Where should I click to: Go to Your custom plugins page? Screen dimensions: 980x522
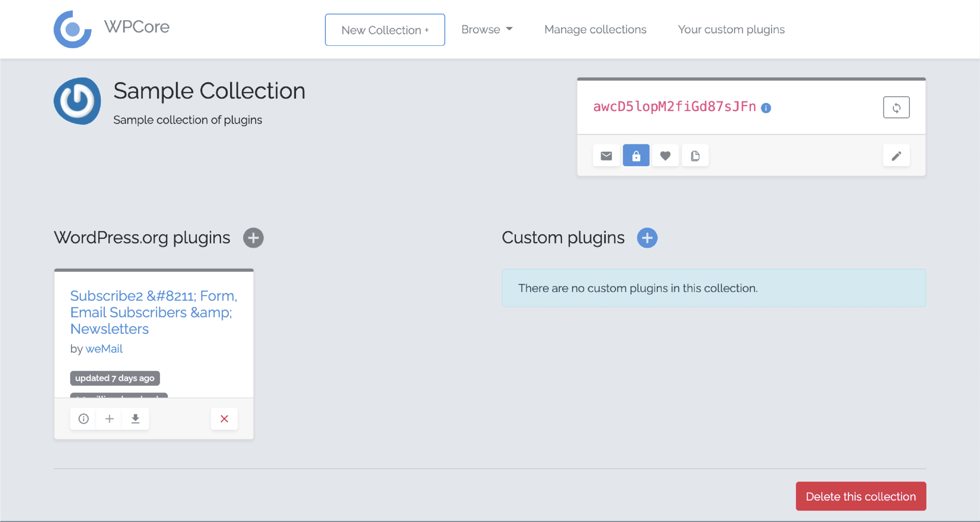point(731,29)
